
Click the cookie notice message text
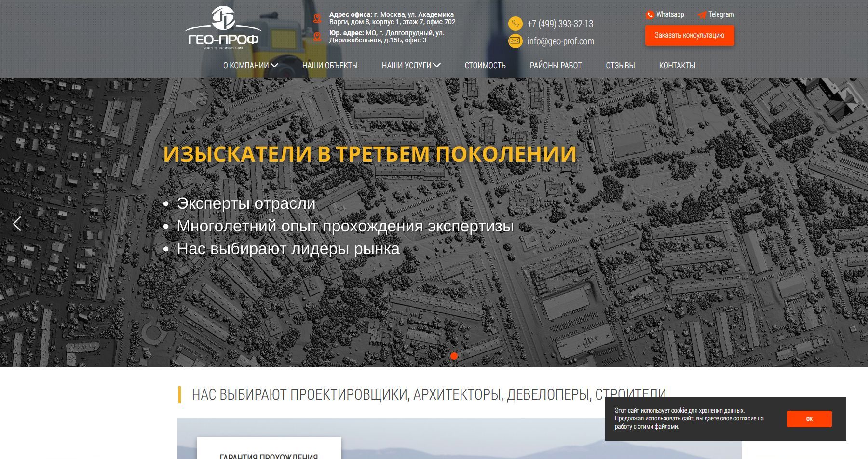tap(689, 418)
